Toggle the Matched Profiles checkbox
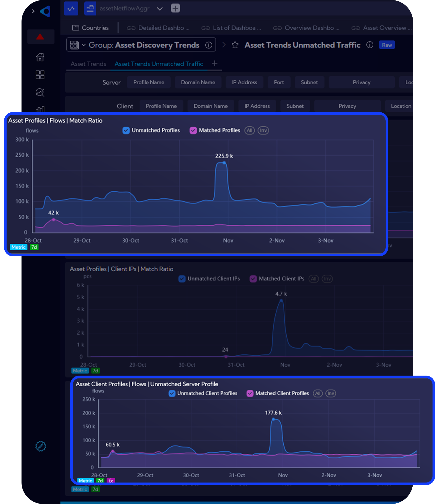Image resolution: width=438 pixels, height=504 pixels. point(193,130)
